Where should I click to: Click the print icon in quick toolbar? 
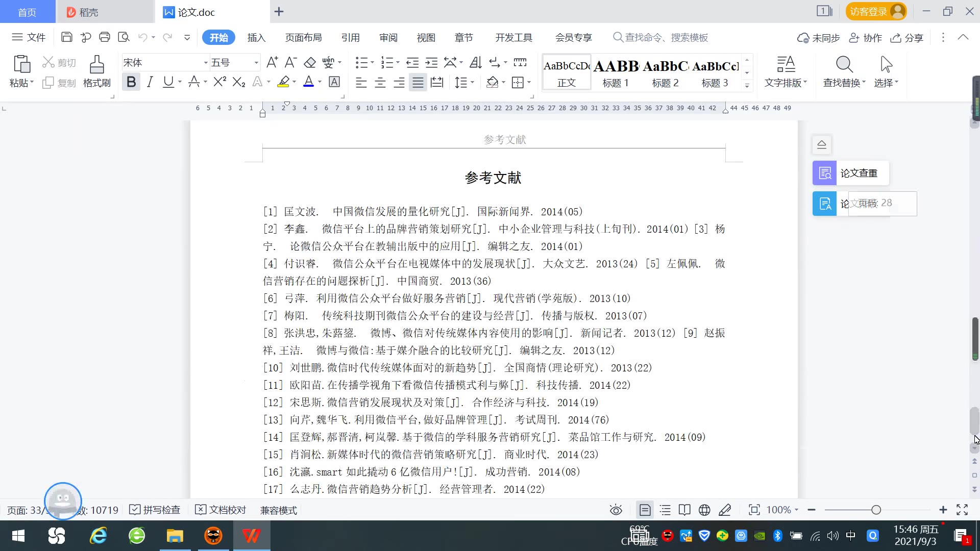[x=105, y=37]
